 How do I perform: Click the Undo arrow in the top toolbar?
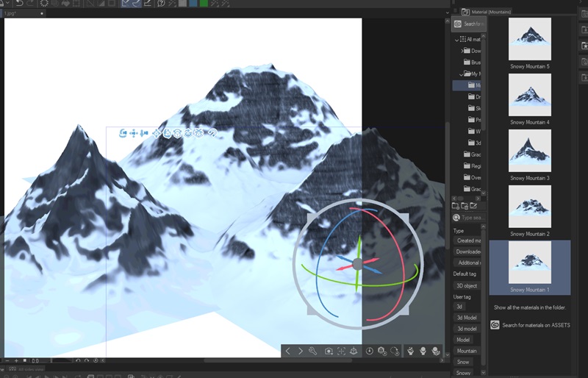pyautogui.click(x=19, y=4)
